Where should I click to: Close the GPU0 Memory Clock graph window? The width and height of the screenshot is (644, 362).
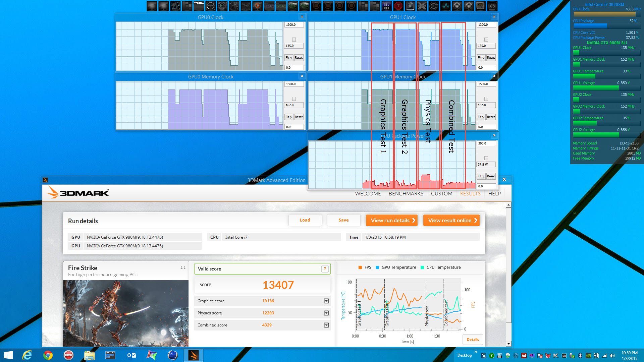(x=302, y=76)
